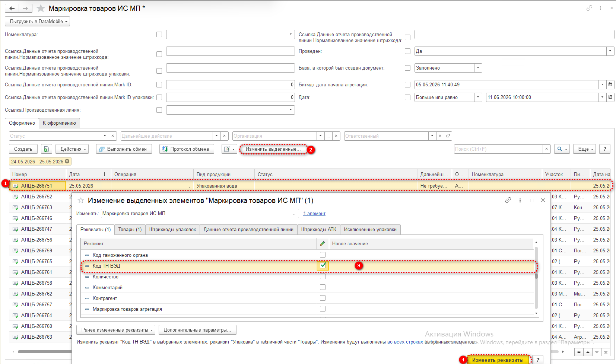Open the Действия dropdown menu
616x364 pixels.
(x=72, y=149)
